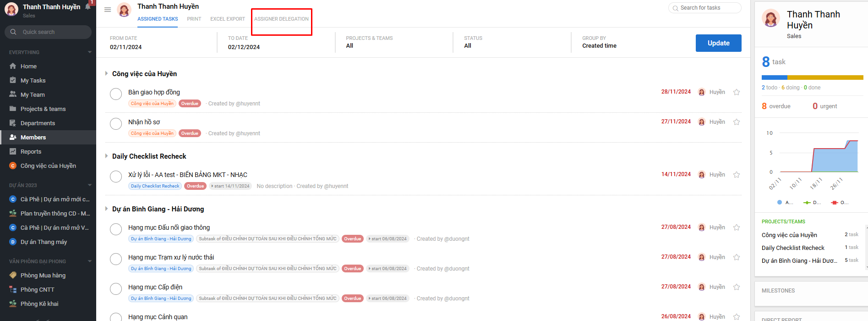Click the Update button
868x321 pixels.
[x=718, y=43]
